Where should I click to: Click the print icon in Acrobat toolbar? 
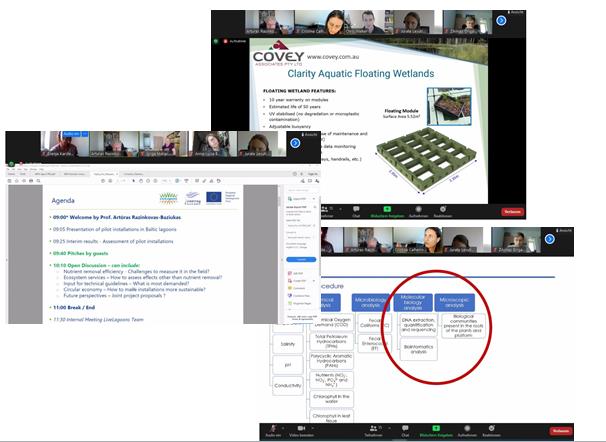tap(31, 181)
